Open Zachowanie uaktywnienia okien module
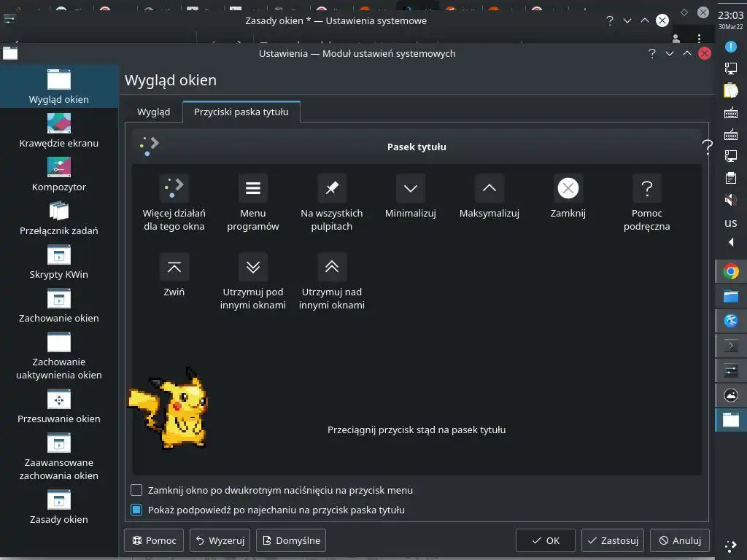This screenshot has height=560, width=747. point(58,356)
